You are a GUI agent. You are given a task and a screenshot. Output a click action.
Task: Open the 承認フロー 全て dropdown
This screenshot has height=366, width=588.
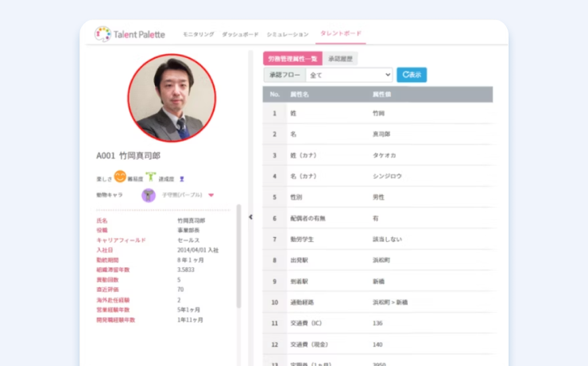pyautogui.click(x=349, y=75)
